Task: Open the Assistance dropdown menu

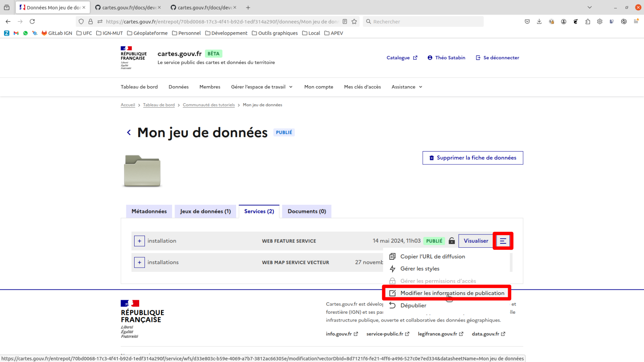Action: click(406, 87)
